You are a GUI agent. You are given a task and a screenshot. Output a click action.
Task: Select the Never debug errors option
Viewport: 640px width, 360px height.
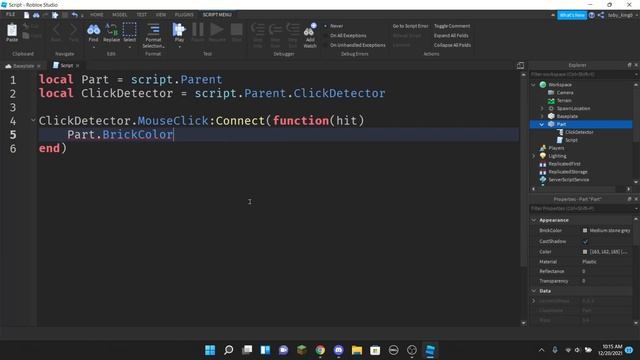click(334, 26)
